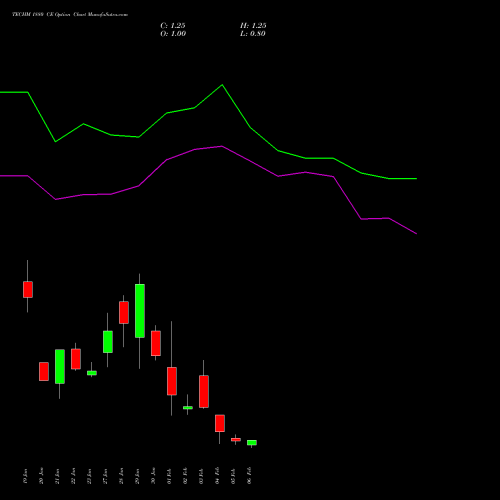The image size is (500, 500).
Task: Click the '29 Jan' date axis label
Action: tap(138, 476)
